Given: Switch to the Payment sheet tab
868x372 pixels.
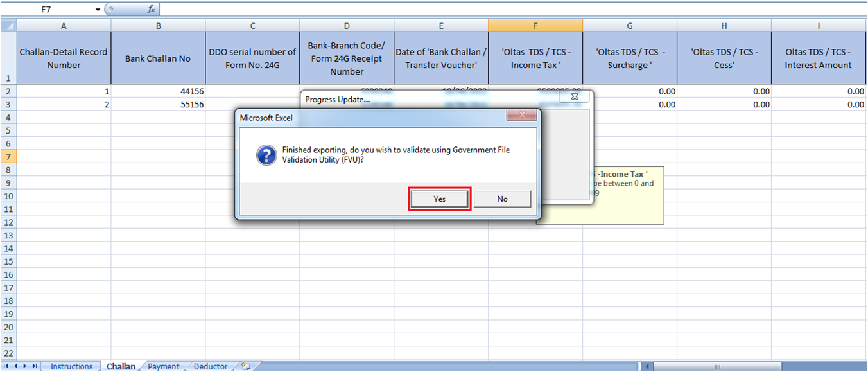Looking at the screenshot, I should coord(163,366).
